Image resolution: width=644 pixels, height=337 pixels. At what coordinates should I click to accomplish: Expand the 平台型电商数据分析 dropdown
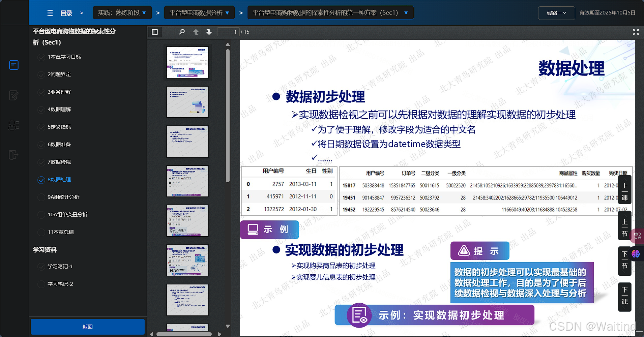(x=199, y=13)
